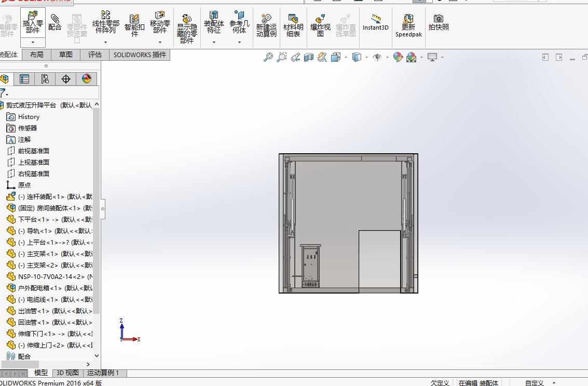This screenshot has height=386, width=588.
Task: Click feature tree filter funnel icon
Action: 4,93
